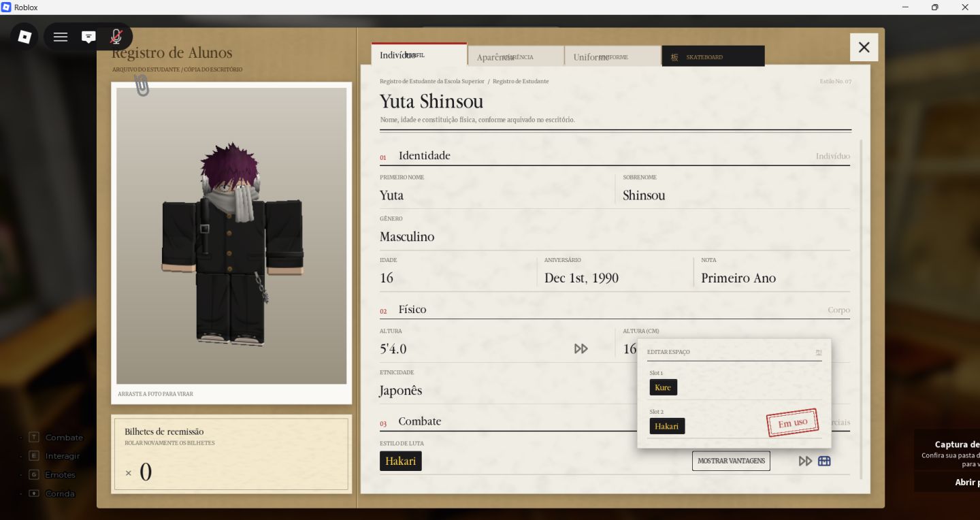Click the Etnicidade value Japonês
This screenshot has width=980, height=520.
click(x=401, y=391)
